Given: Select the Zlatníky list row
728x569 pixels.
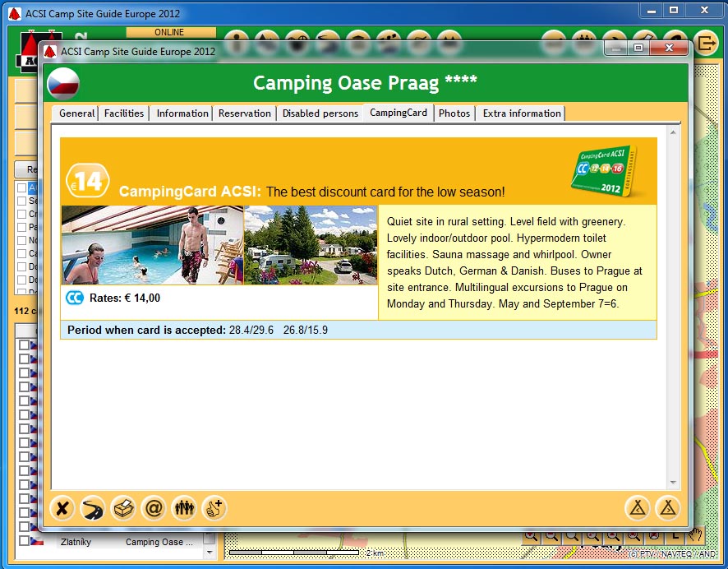Looking at the screenshot, I should (110, 542).
